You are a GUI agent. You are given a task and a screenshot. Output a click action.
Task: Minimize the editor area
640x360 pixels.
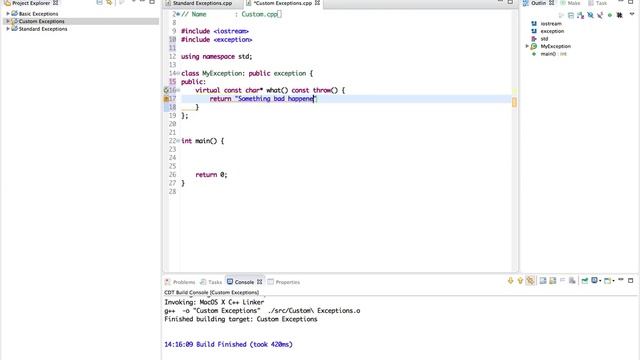coord(500,2)
